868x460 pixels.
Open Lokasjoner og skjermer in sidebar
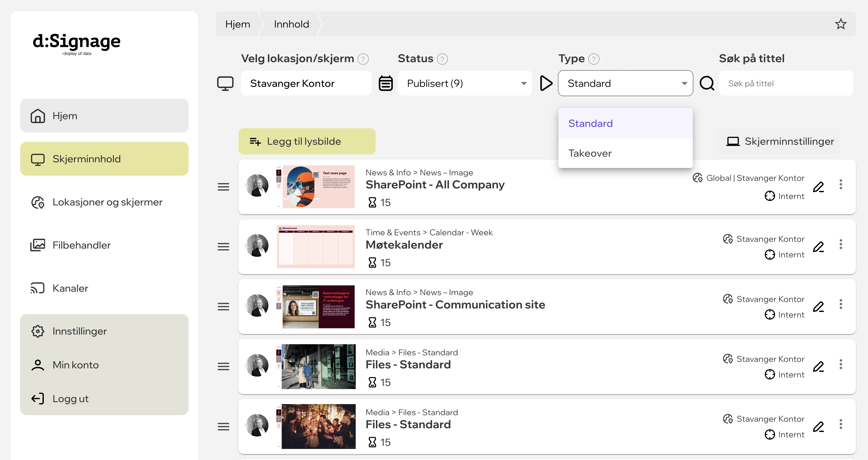click(x=104, y=202)
